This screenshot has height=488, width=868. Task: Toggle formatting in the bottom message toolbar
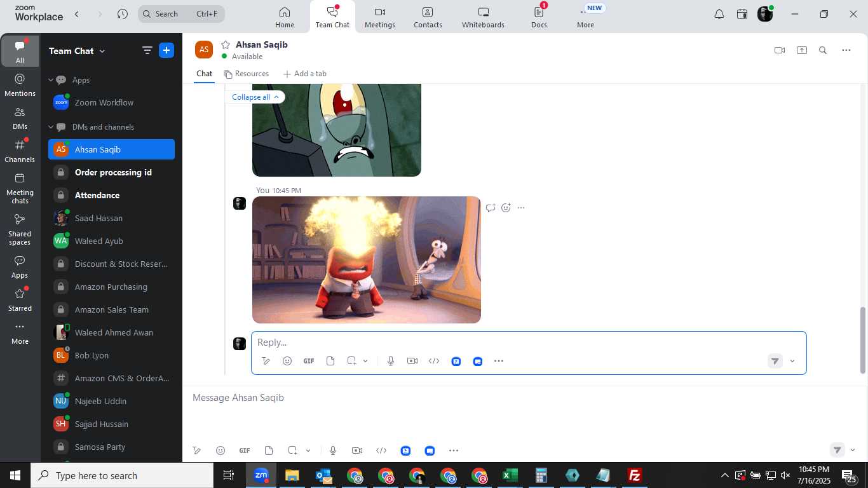click(197, 451)
